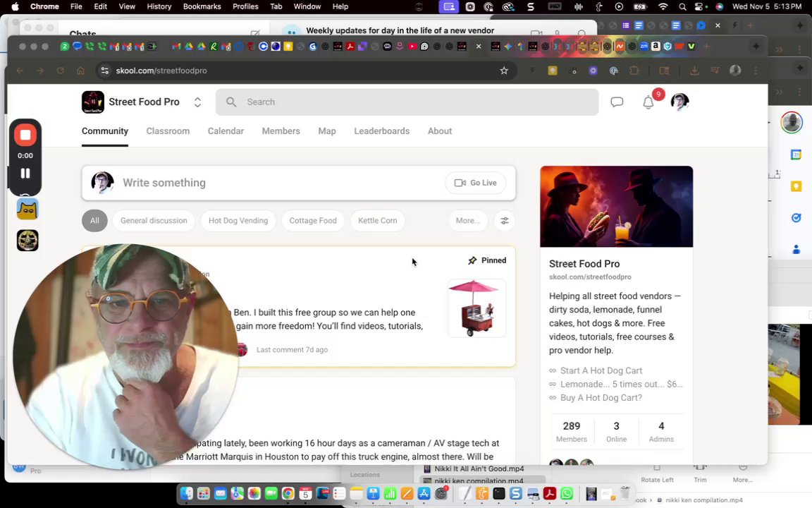This screenshot has width=812, height=508.
Task: Filter posts by Hot Dog Vending
Action: [x=238, y=221]
